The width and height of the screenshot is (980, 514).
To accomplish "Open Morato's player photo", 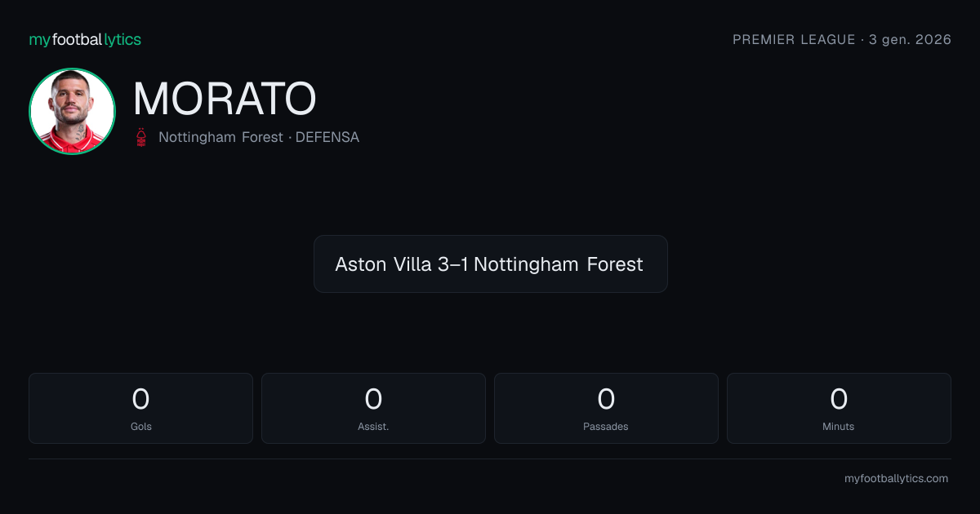I will (x=72, y=111).
